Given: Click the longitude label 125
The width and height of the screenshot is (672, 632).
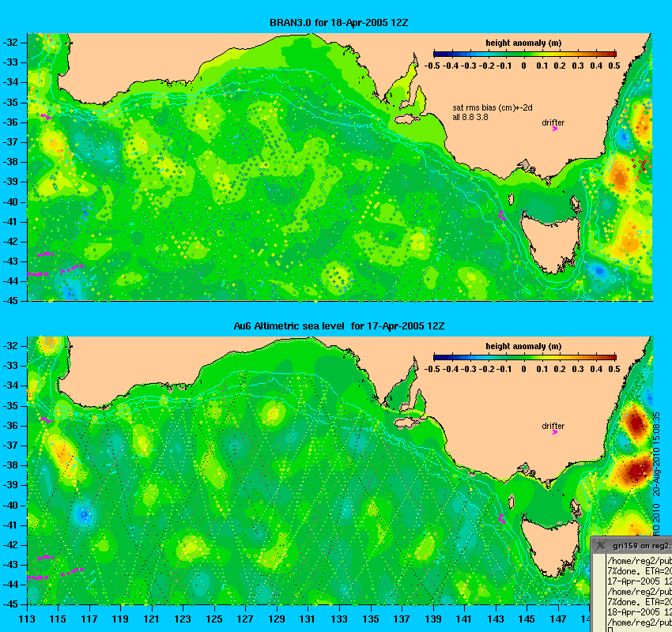Looking at the screenshot, I should click(x=214, y=619).
